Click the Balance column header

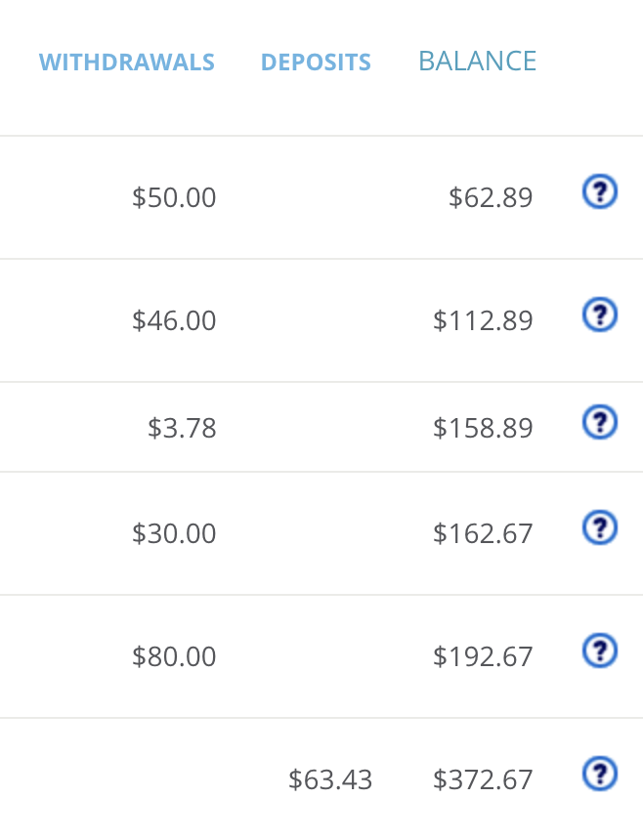(x=477, y=62)
